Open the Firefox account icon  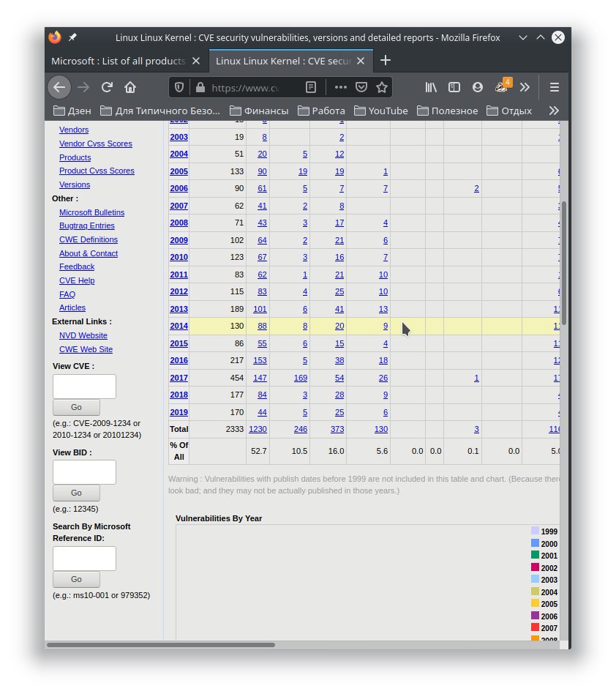(x=477, y=87)
